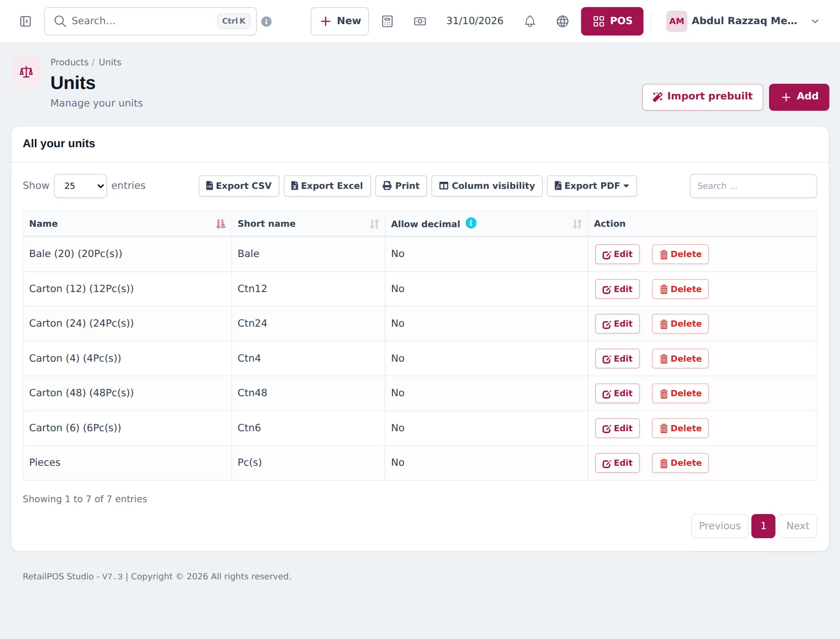Add a new unit
Screen dimensions: 840x639
[799, 97]
